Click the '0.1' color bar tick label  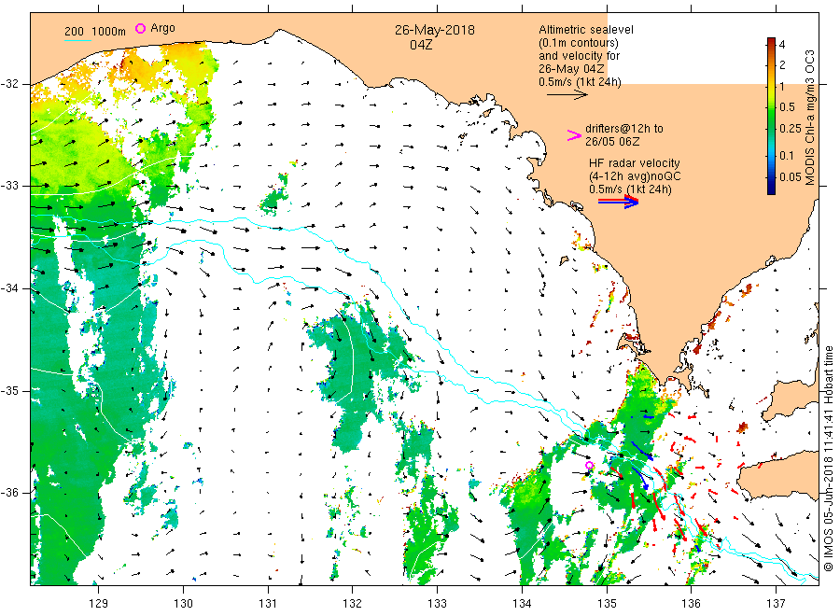(787, 155)
